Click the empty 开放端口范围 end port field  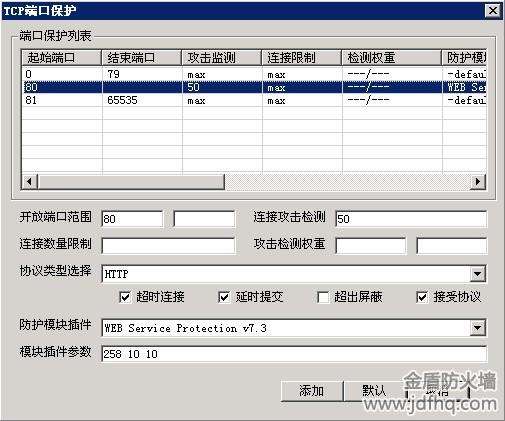pyautogui.click(x=204, y=219)
